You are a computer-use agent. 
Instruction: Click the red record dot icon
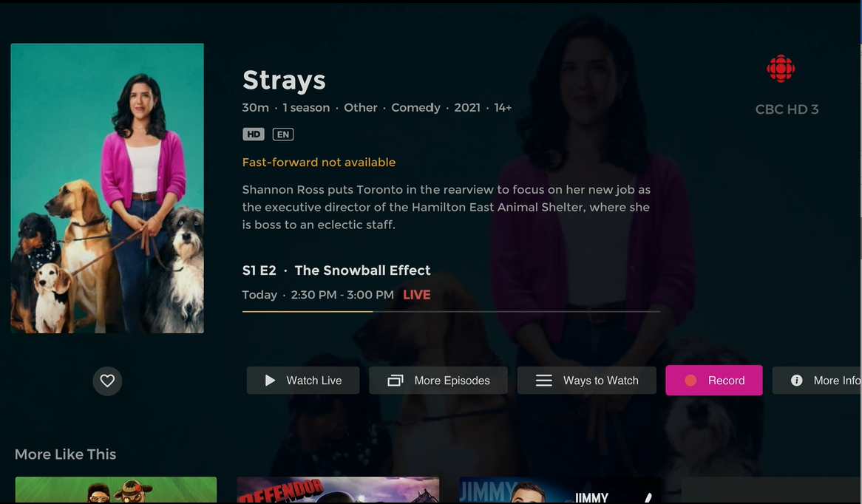[x=691, y=381]
